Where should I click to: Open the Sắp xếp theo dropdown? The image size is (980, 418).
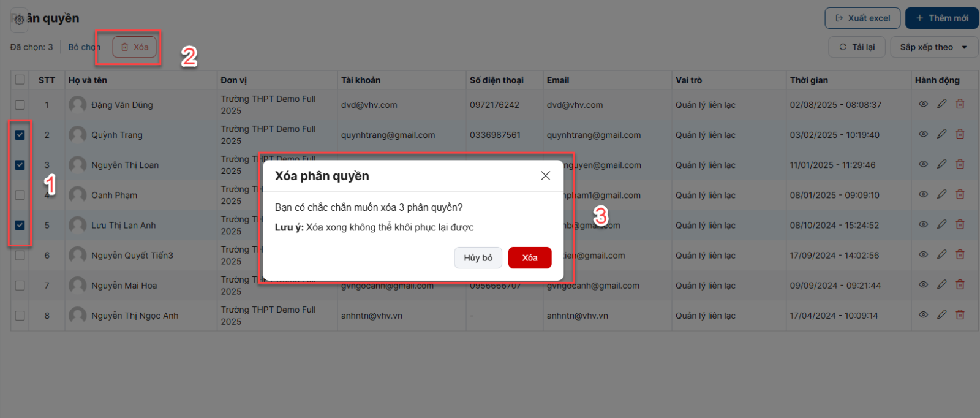point(933,47)
